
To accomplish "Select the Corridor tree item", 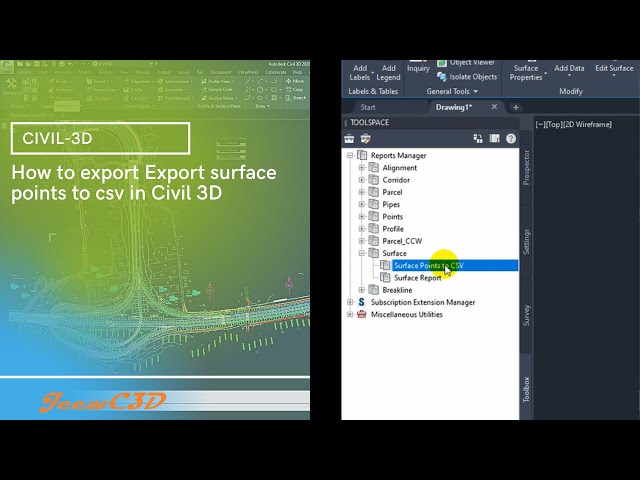I will coord(396,180).
